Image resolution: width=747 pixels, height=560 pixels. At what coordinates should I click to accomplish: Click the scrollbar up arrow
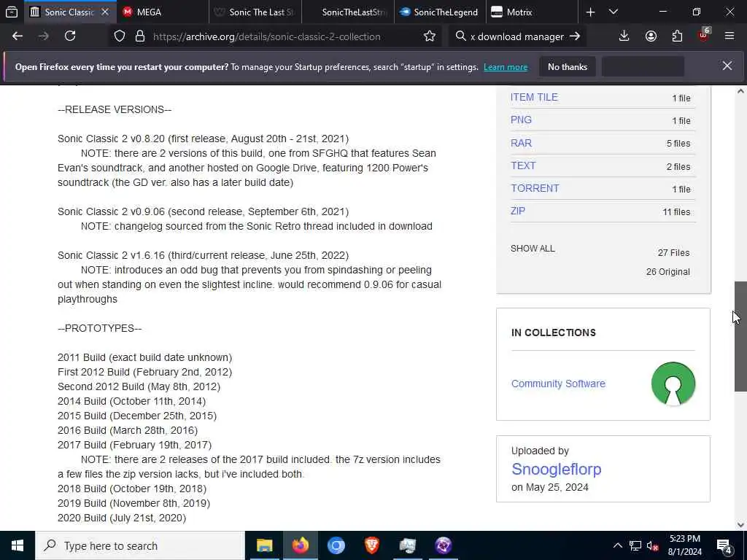pyautogui.click(x=740, y=91)
